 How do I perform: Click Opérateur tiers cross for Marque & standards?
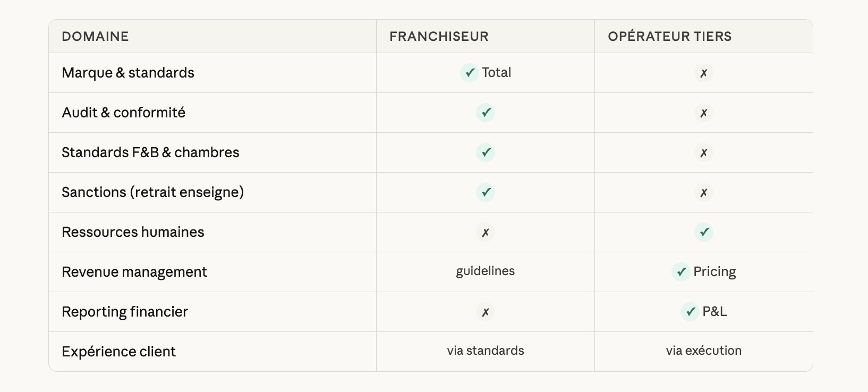704,73
